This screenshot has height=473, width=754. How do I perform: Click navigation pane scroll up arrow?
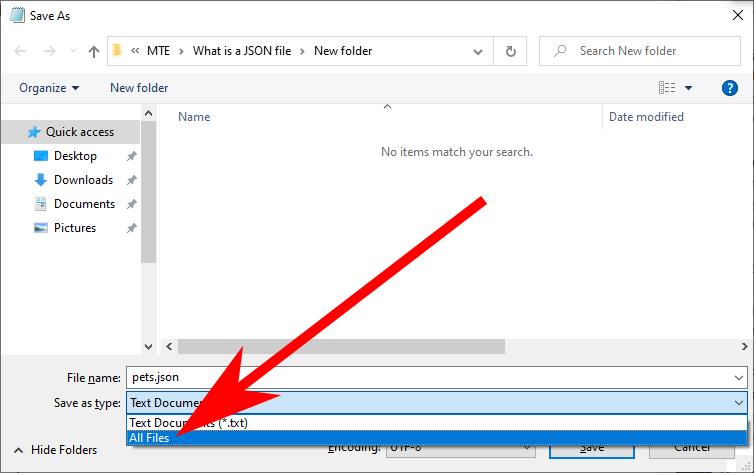coord(149,113)
